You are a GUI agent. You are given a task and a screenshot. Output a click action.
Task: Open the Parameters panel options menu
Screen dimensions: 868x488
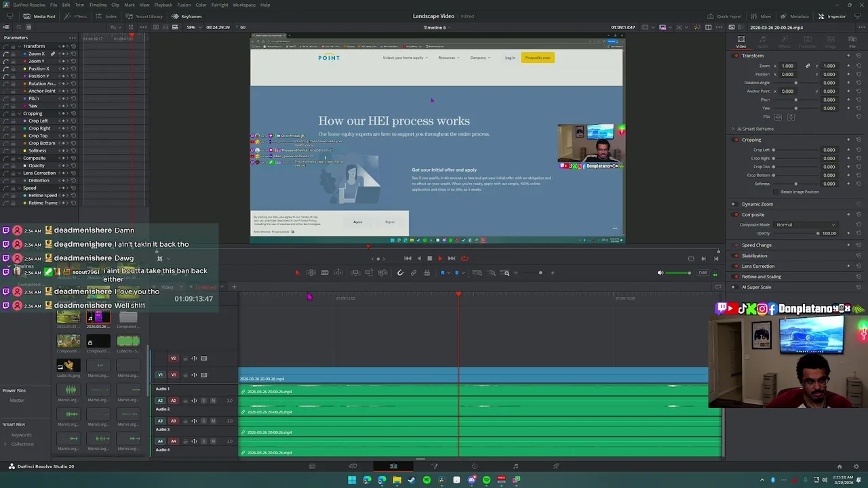pos(72,37)
